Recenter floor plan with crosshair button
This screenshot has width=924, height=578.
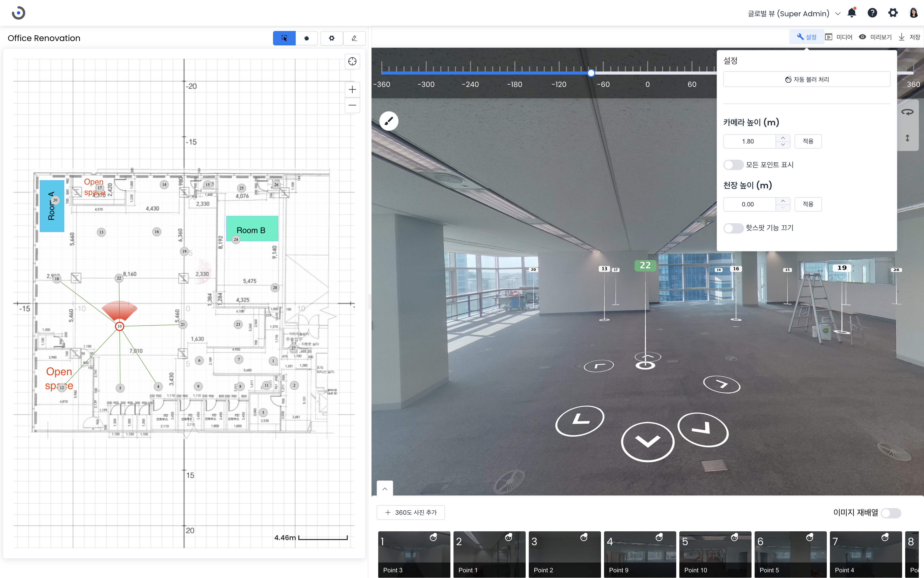(x=352, y=61)
